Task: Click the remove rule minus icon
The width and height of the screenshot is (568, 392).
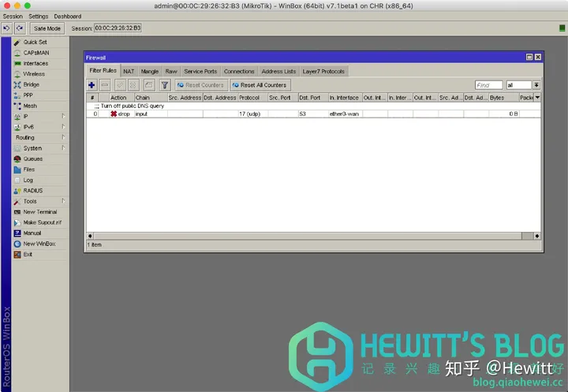Action: tap(105, 85)
